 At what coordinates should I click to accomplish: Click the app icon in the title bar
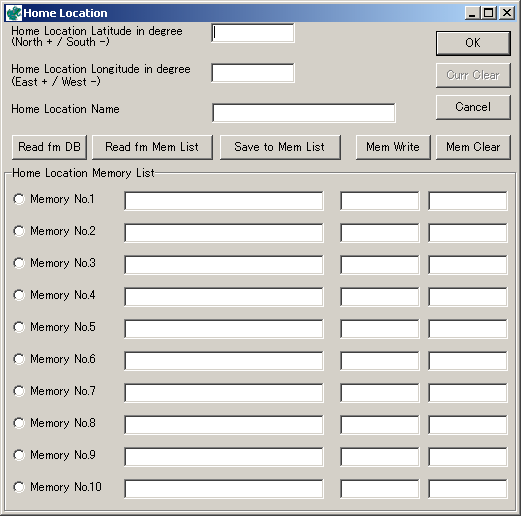(13, 13)
